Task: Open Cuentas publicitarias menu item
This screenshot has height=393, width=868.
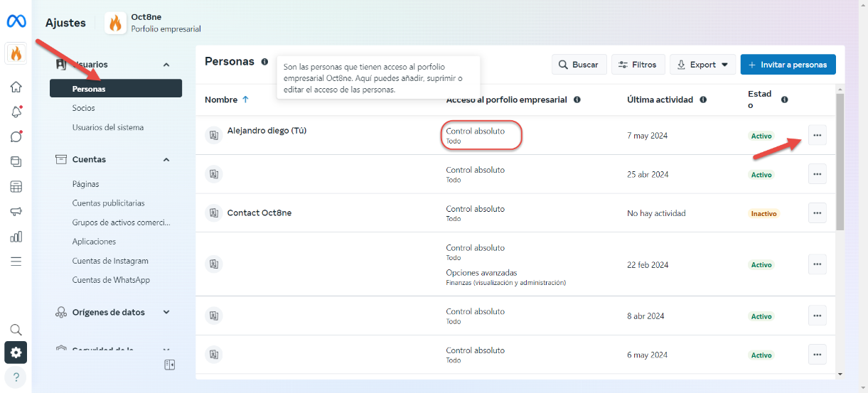Action: [x=108, y=203]
